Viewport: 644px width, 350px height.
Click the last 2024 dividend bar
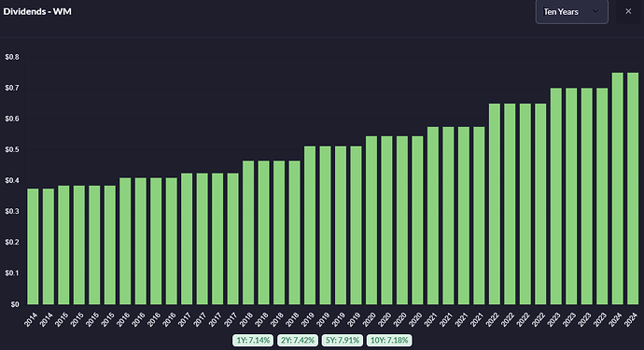[x=633, y=189]
